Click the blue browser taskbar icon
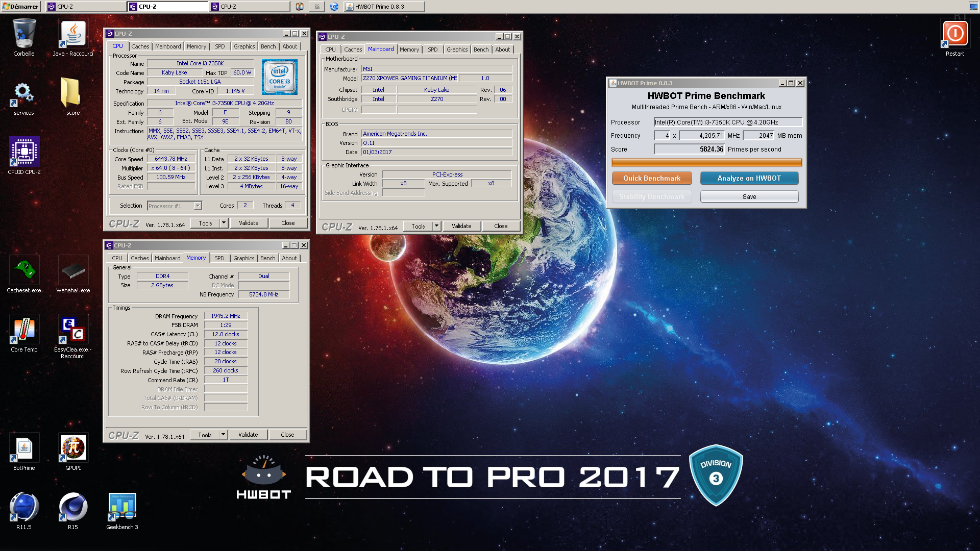The image size is (980, 551). coord(334,7)
